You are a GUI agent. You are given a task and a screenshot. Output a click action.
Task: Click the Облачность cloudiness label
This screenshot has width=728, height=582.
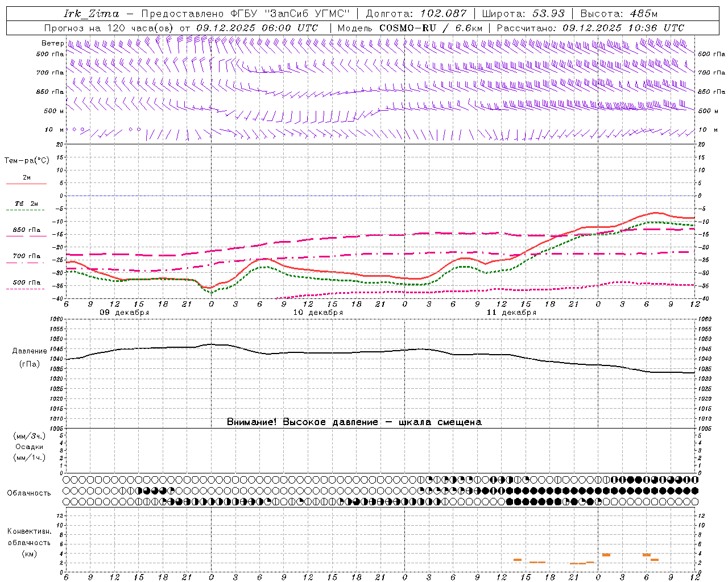point(29,493)
